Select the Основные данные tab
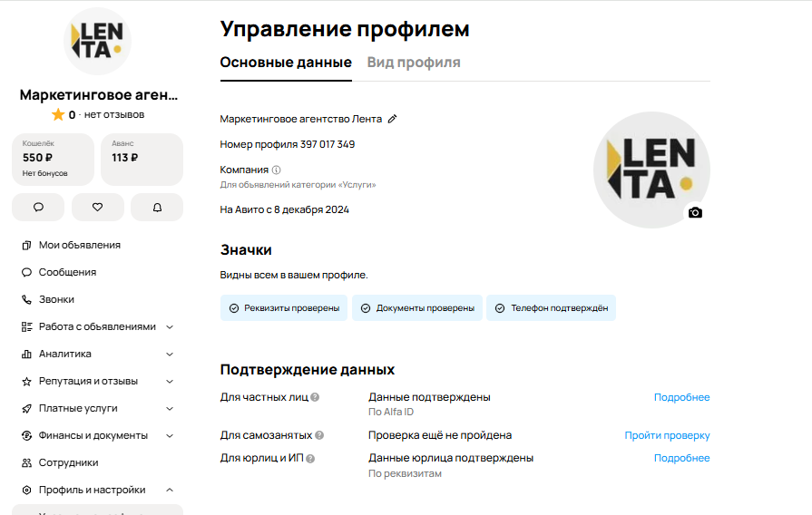 (286, 63)
